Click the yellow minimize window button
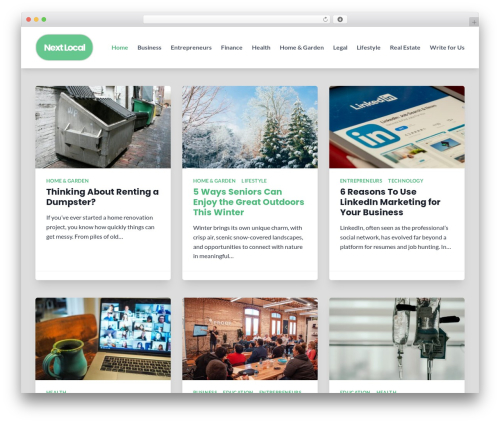Screen dimensions: 500x423 [x=36, y=19]
